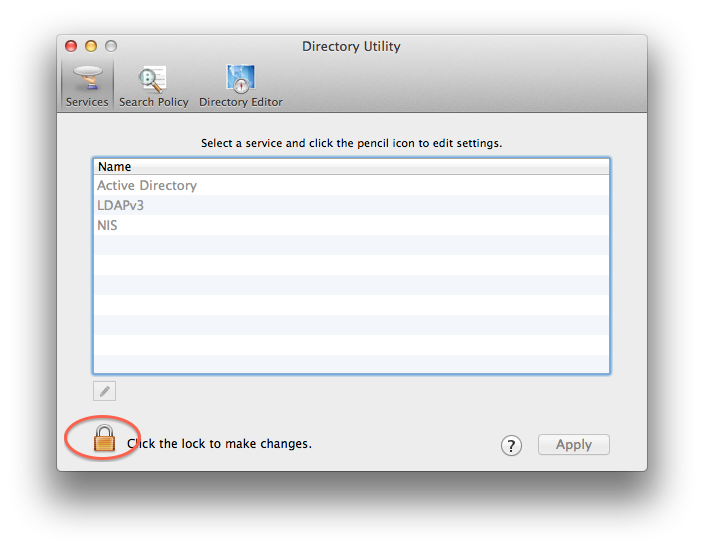Open the Services pane icon
The image size is (704, 550).
coord(87,78)
